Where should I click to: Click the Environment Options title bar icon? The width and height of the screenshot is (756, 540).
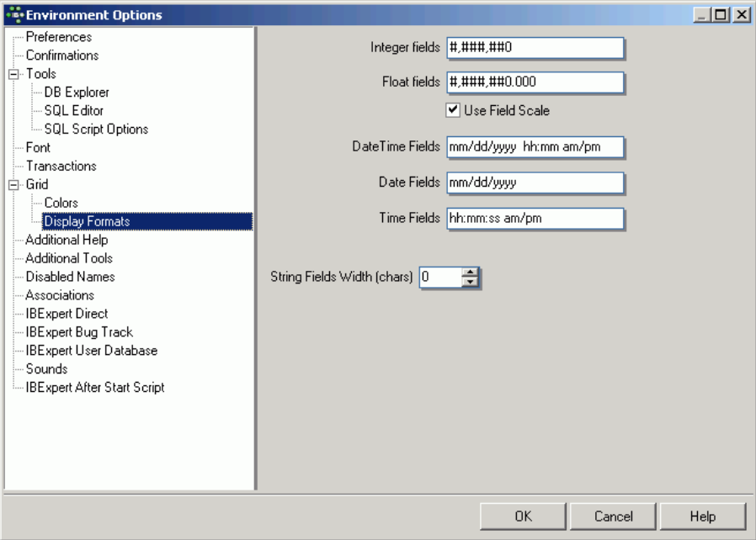(14, 14)
